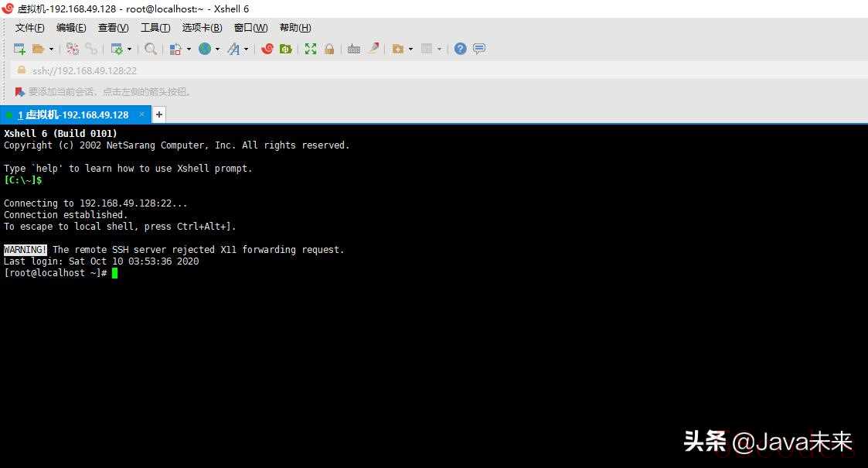Screen dimensions: 868x468
Task: Expand the Open Session dropdown arrow
Action: (x=52, y=49)
